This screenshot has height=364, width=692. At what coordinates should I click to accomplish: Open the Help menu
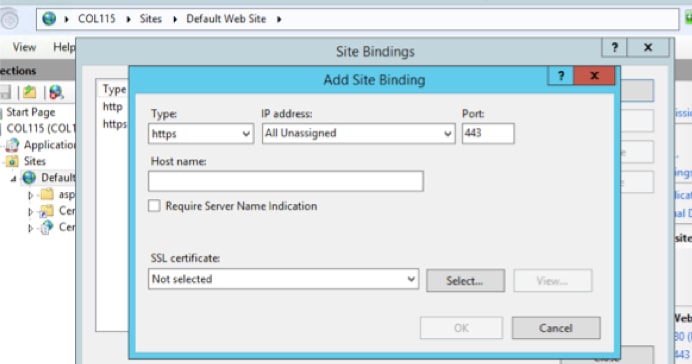(64, 47)
